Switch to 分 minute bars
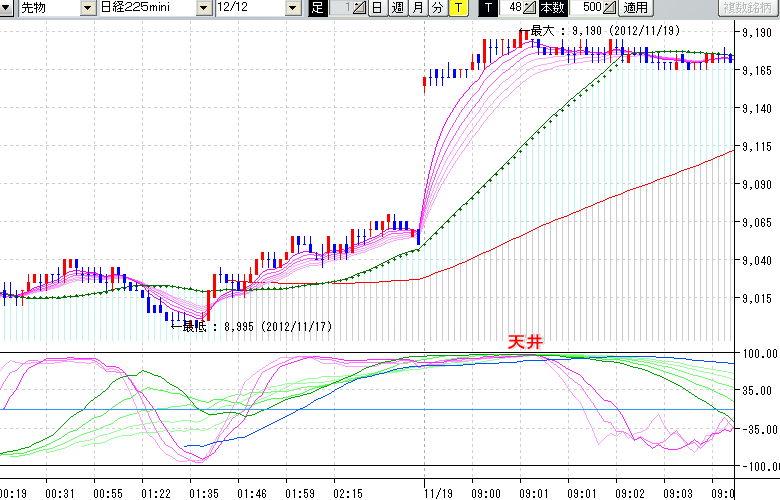 pyautogui.click(x=437, y=8)
